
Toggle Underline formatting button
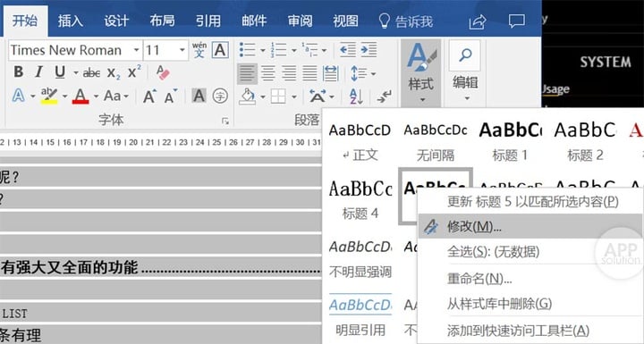tap(60, 72)
